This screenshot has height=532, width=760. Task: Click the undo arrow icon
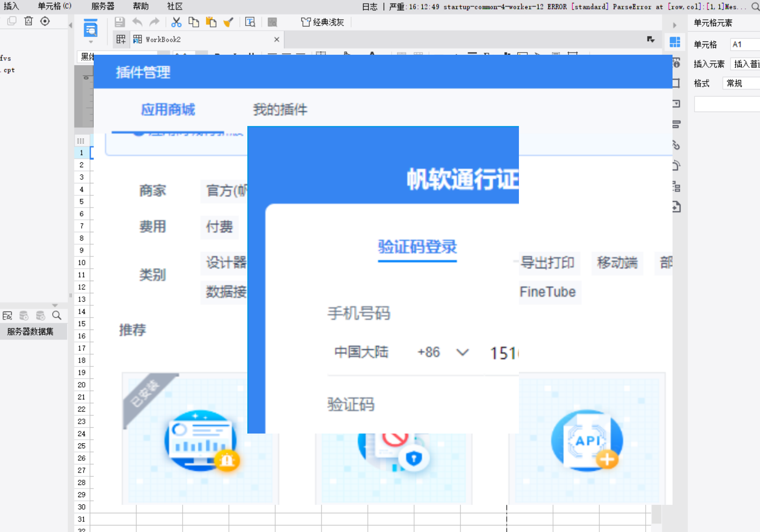pos(137,22)
